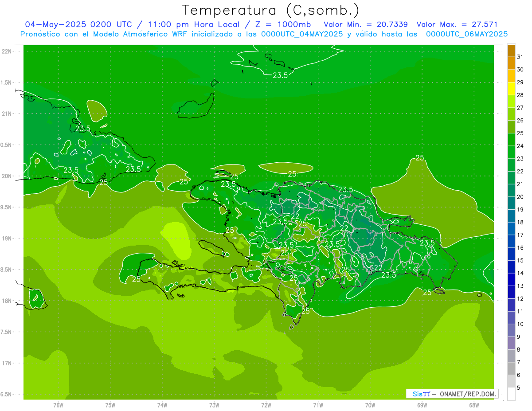Click the '17N' latitude label
Image resolution: width=532 pixels, height=411 pixels.
7,363
